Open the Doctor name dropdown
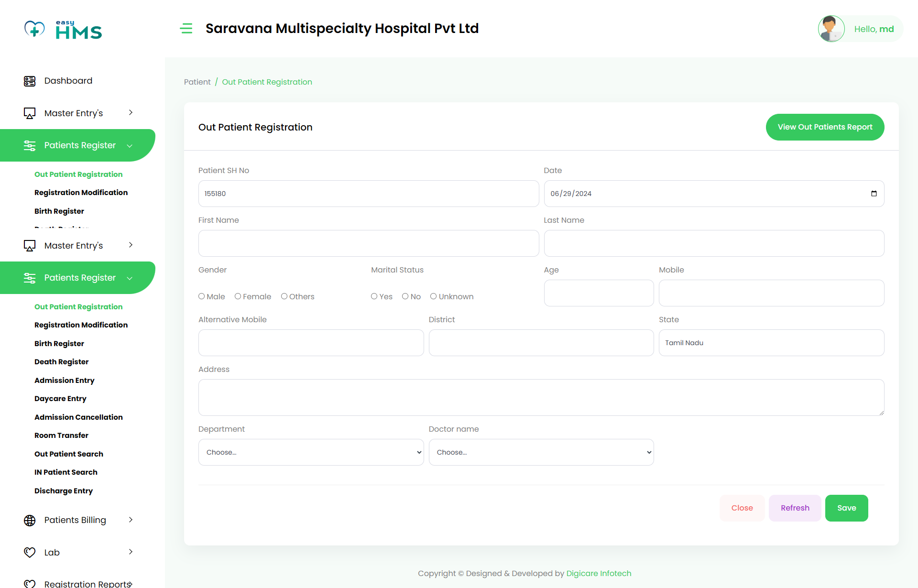The image size is (918, 588). pos(541,452)
